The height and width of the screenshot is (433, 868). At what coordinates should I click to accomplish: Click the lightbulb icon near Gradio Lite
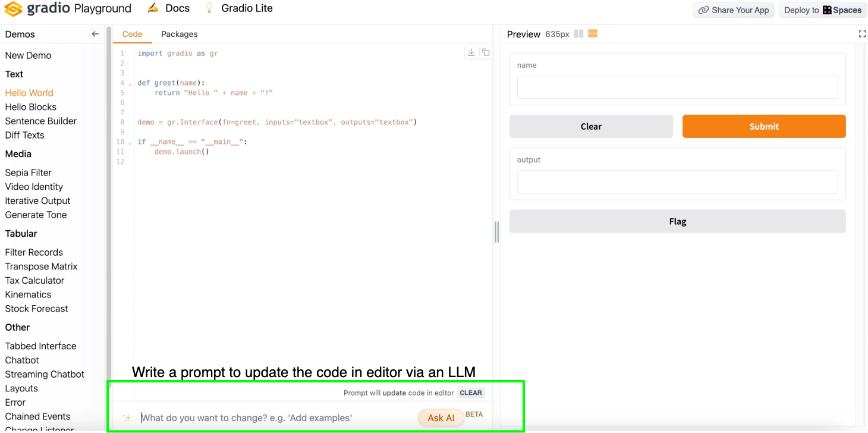[x=209, y=8]
